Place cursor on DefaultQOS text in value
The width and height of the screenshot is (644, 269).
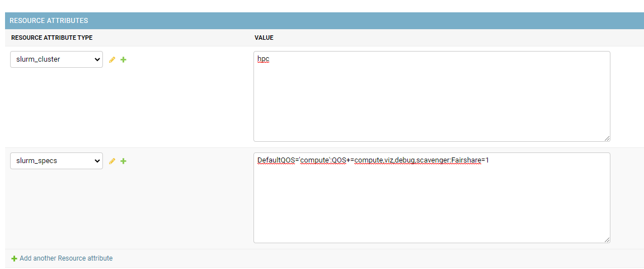click(x=276, y=160)
